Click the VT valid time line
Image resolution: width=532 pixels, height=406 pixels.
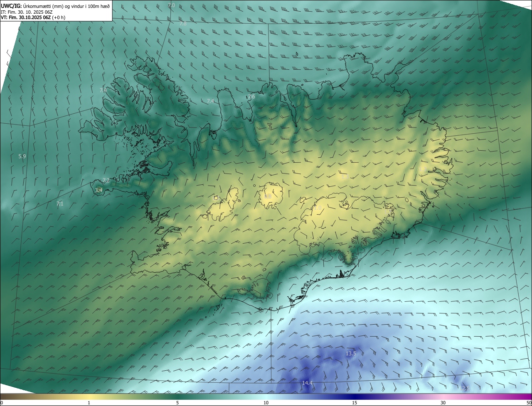pyautogui.click(x=33, y=17)
